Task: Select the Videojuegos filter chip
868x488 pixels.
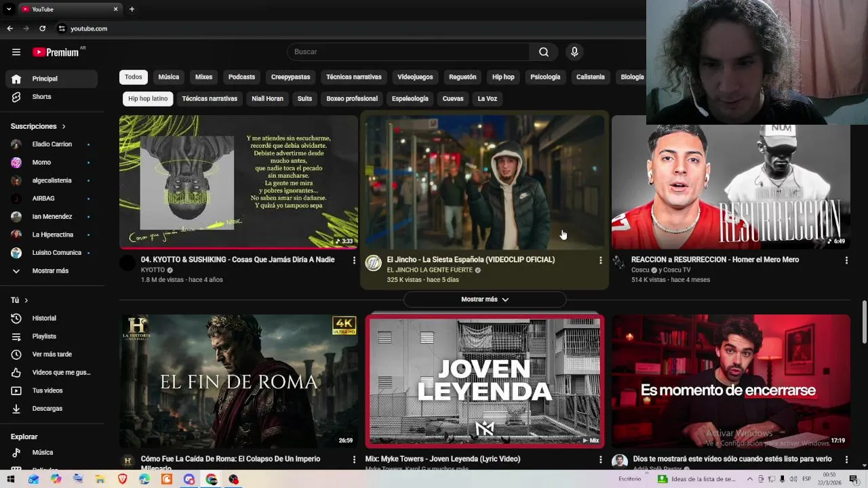Action: pyautogui.click(x=415, y=77)
